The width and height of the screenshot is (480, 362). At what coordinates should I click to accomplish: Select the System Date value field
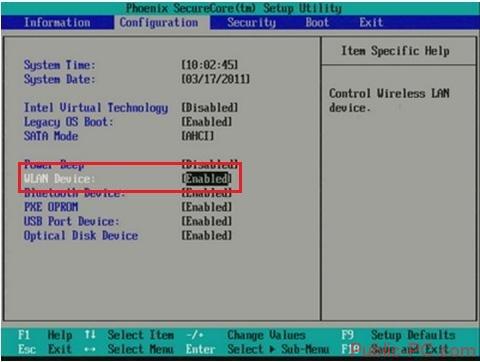tap(215, 79)
